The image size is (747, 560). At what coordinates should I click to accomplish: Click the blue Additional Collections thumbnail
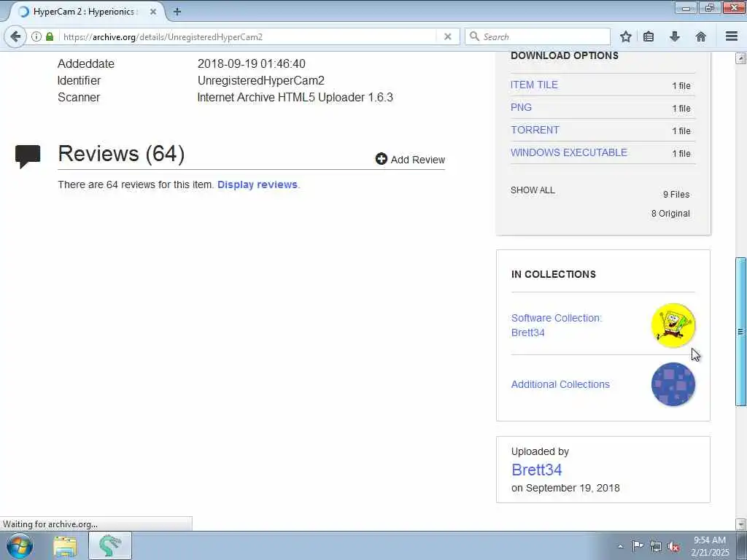tap(673, 384)
